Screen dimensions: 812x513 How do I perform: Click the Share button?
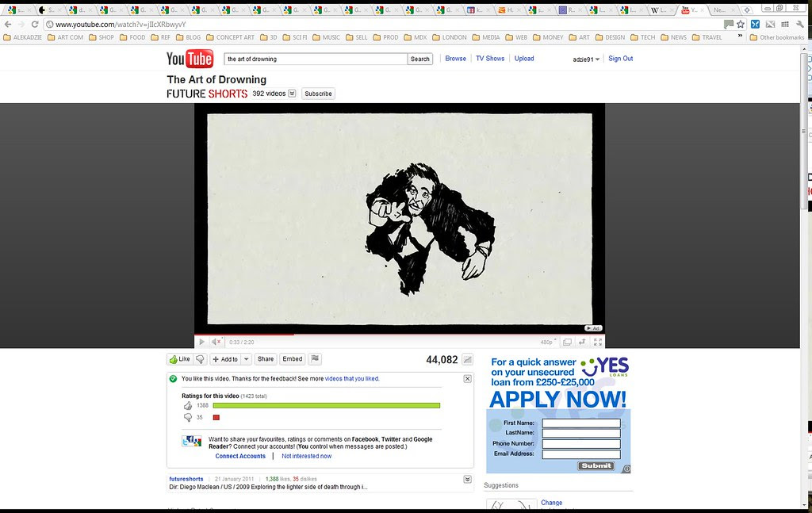click(x=266, y=358)
